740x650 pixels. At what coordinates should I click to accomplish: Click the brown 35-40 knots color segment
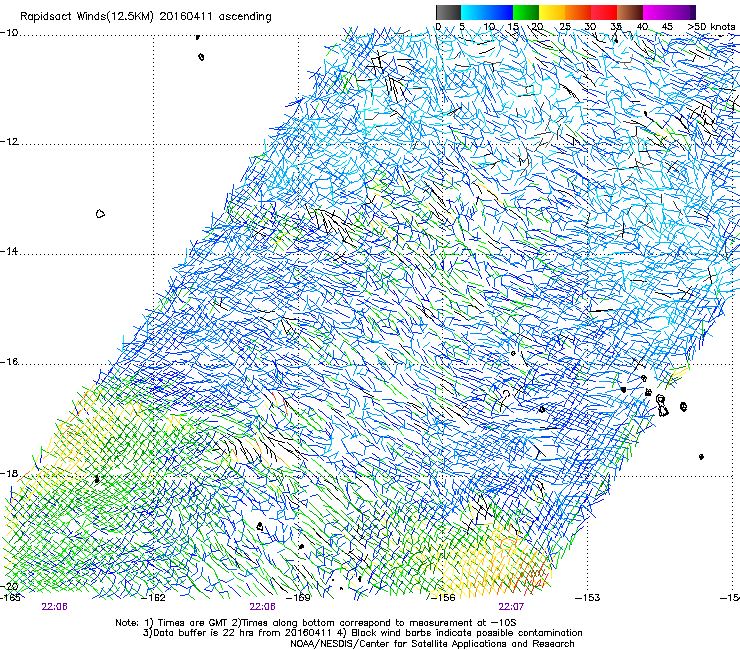tap(630, 12)
